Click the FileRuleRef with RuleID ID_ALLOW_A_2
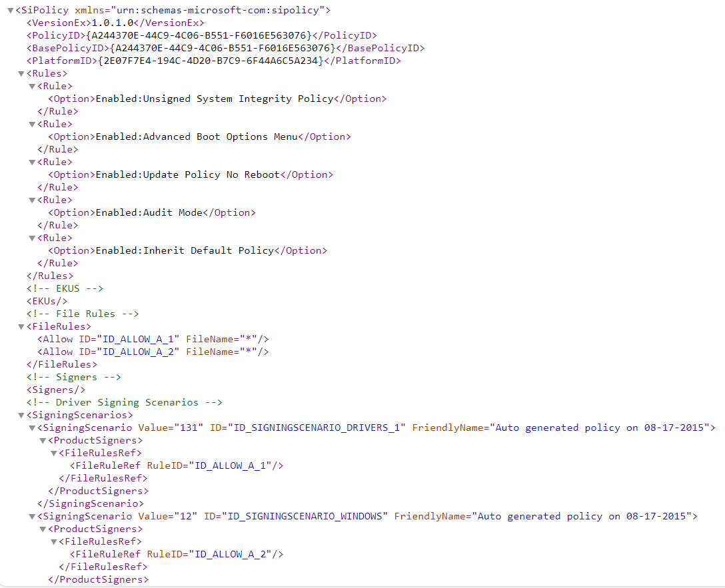This screenshot has height=588, width=725. [177, 554]
